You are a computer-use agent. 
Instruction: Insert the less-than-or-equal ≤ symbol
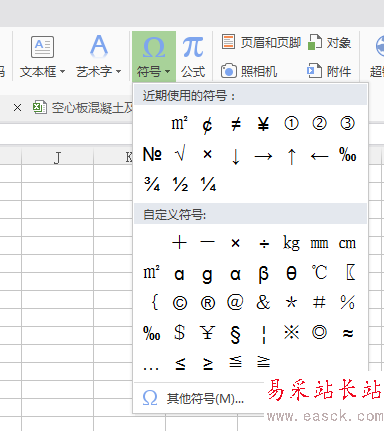pos(180,364)
